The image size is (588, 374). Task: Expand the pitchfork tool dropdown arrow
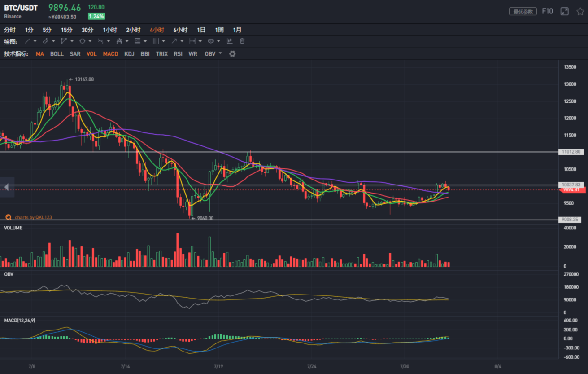click(127, 41)
